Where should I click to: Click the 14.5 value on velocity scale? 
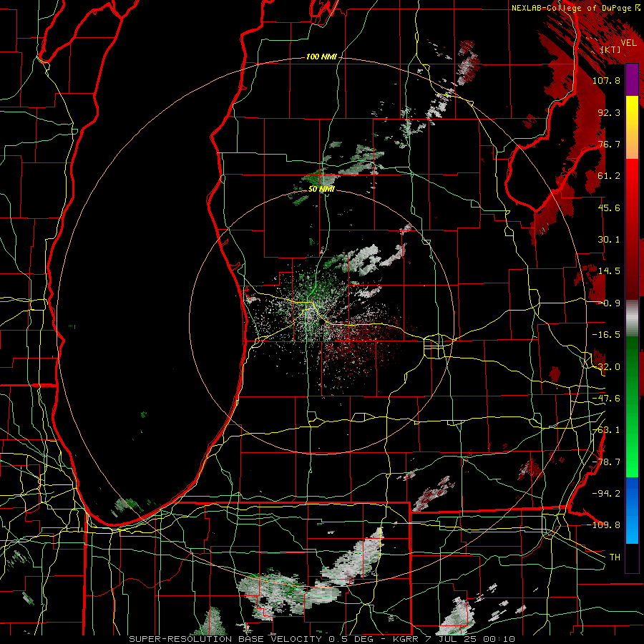609,271
